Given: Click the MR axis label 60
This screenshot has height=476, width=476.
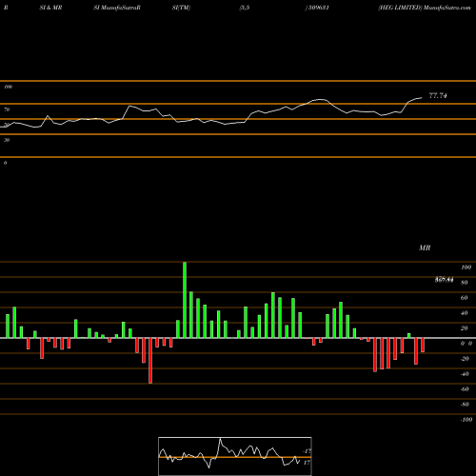Looking at the screenshot, I should tap(465, 298).
